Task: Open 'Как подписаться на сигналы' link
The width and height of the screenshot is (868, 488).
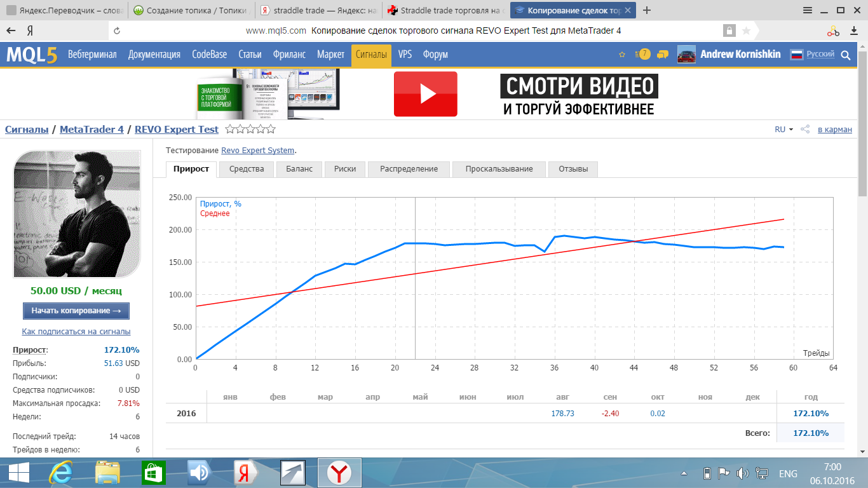Action: [x=76, y=332]
